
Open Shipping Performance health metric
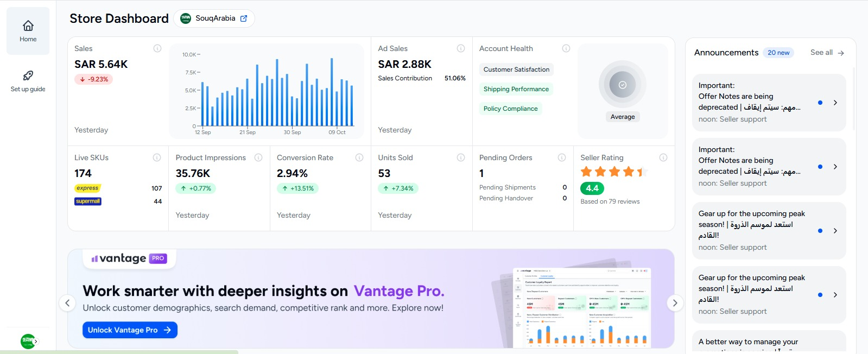[x=516, y=89]
